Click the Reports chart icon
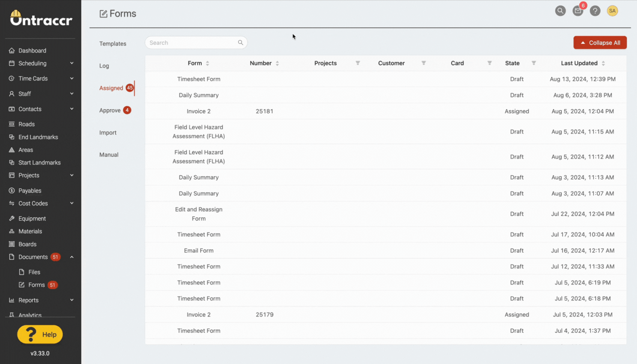 tap(12, 300)
